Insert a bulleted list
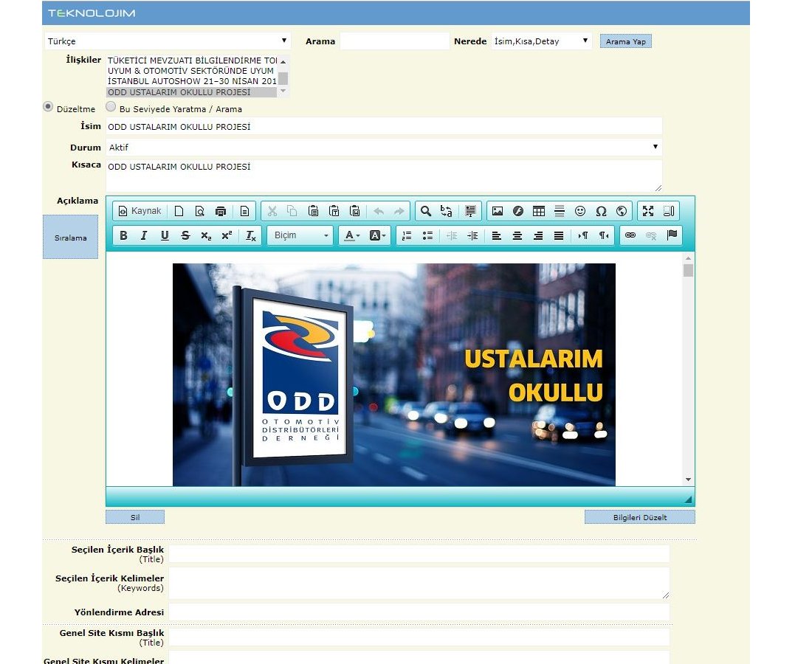 coord(427,235)
